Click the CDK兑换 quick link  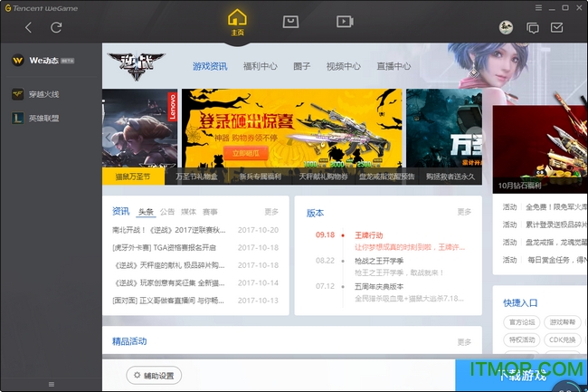(x=562, y=339)
